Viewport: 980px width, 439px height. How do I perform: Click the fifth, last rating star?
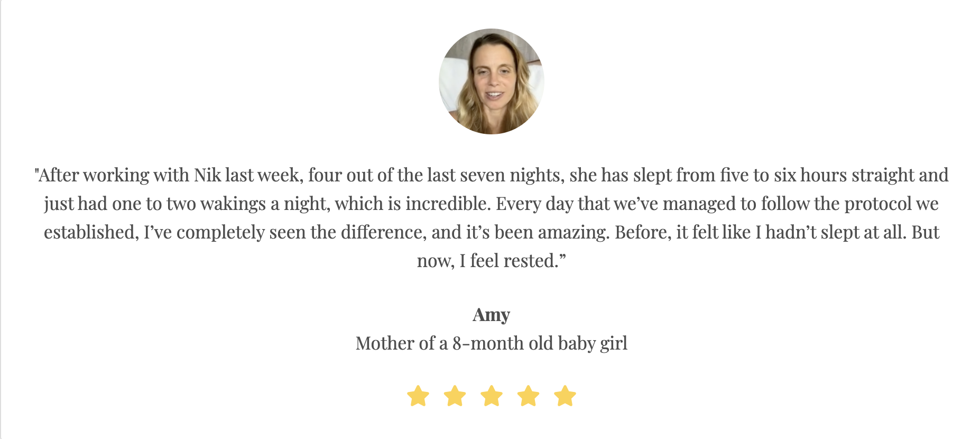coord(565,396)
